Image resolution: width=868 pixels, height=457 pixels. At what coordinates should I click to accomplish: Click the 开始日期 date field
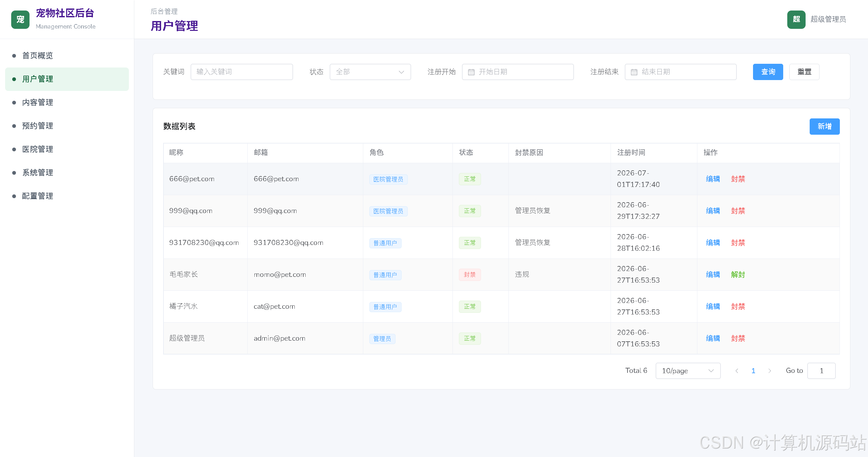[x=518, y=72]
